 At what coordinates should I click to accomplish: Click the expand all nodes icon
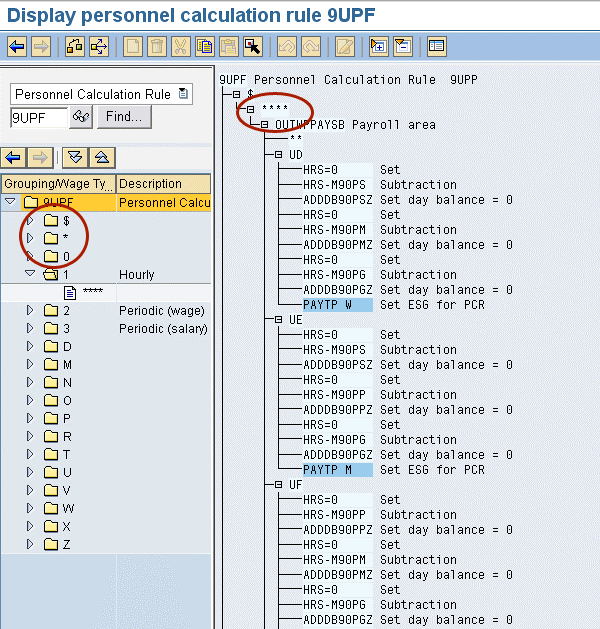tap(75, 157)
